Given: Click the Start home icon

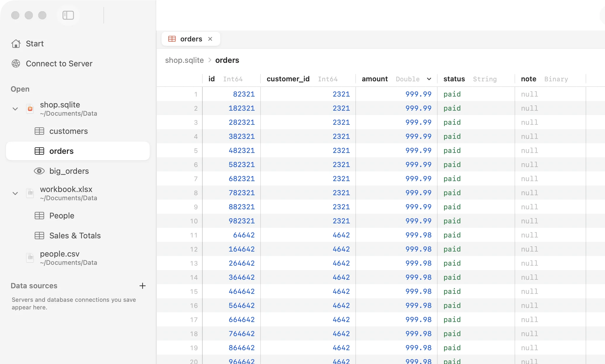Looking at the screenshot, I should (x=16, y=44).
